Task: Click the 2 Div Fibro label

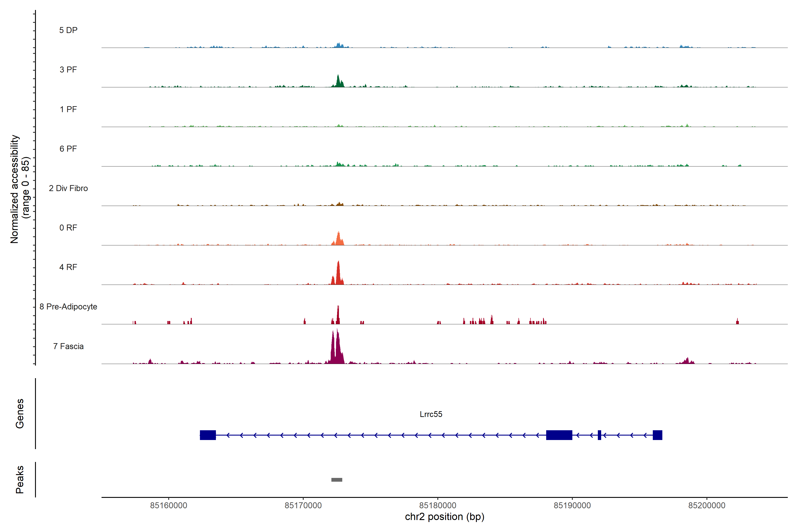Action: 68,188
